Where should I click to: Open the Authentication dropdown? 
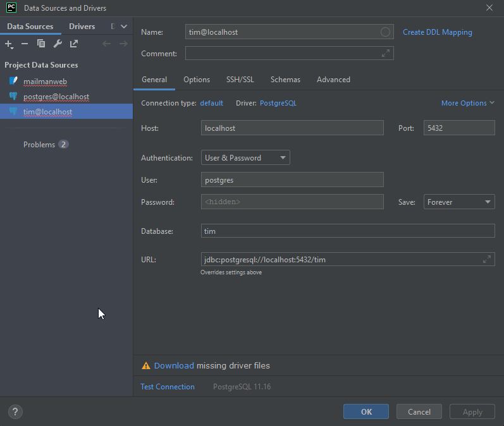[245, 158]
